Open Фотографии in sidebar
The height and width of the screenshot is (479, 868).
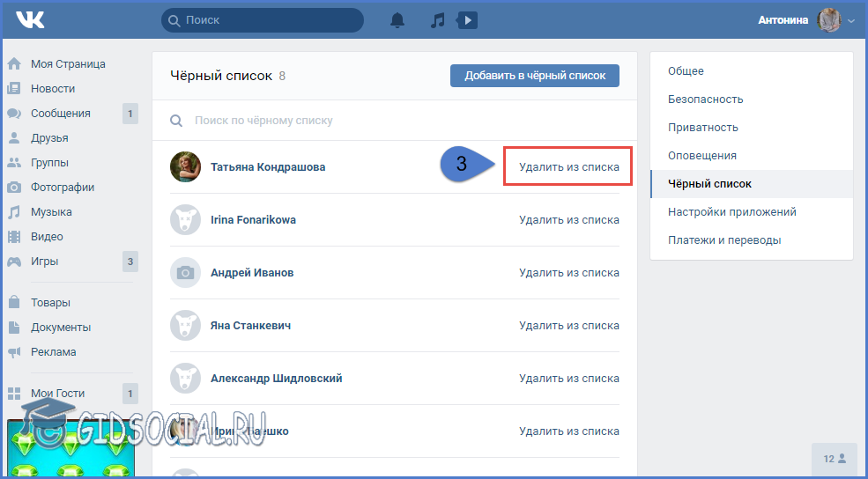point(63,188)
